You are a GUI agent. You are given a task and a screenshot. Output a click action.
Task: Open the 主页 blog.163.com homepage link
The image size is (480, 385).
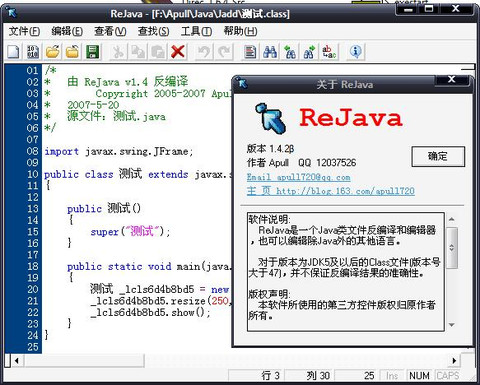point(331,191)
